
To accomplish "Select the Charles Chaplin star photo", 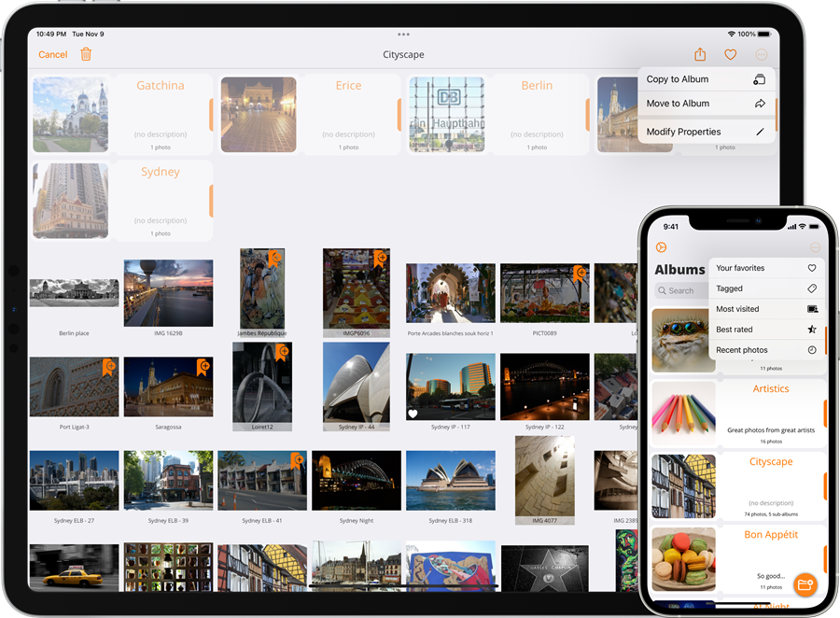I will [x=545, y=569].
